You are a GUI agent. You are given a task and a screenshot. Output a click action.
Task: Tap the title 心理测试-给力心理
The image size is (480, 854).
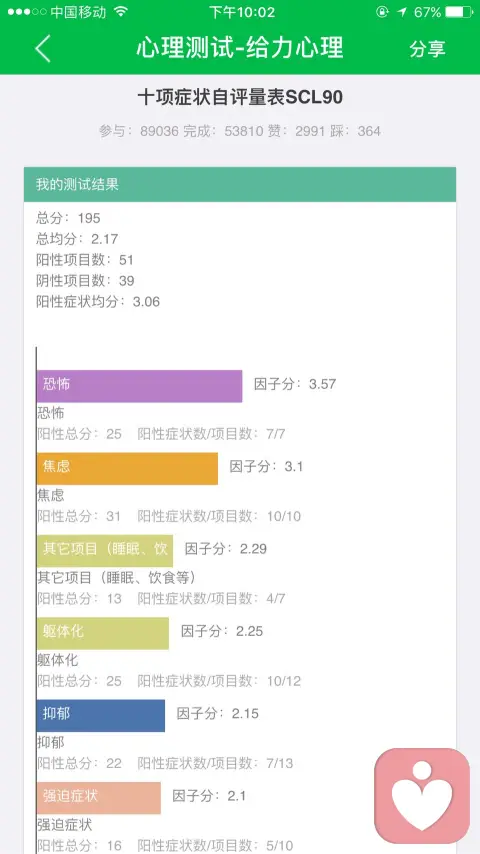click(240, 48)
